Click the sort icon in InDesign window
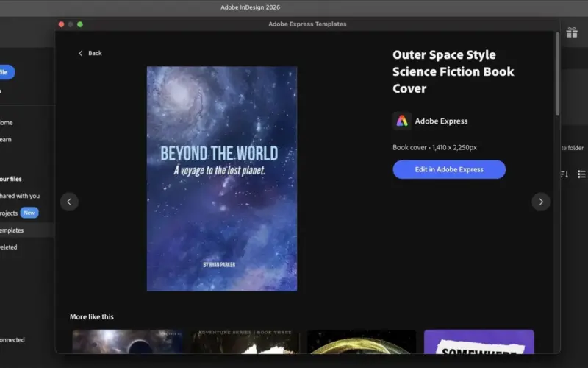This screenshot has width=588, height=368. pos(564,174)
